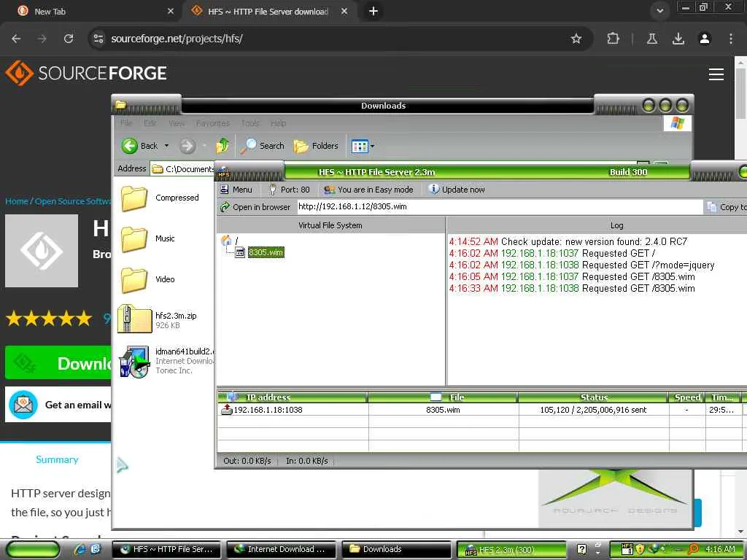Click the Home breadcrumb link on SourceForge
The image size is (747, 560).
[x=17, y=201]
